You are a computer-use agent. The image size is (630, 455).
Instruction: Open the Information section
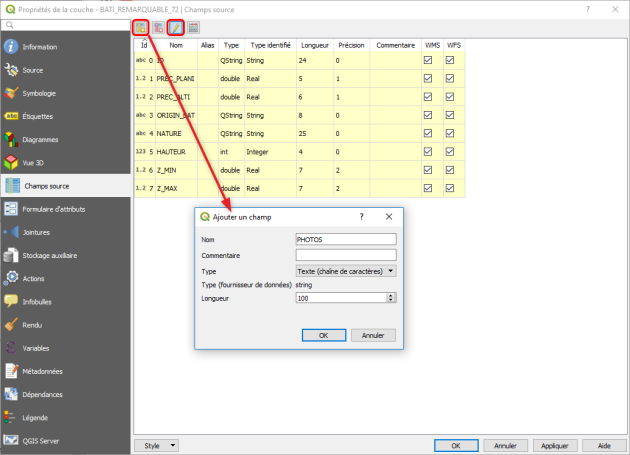pos(65,47)
